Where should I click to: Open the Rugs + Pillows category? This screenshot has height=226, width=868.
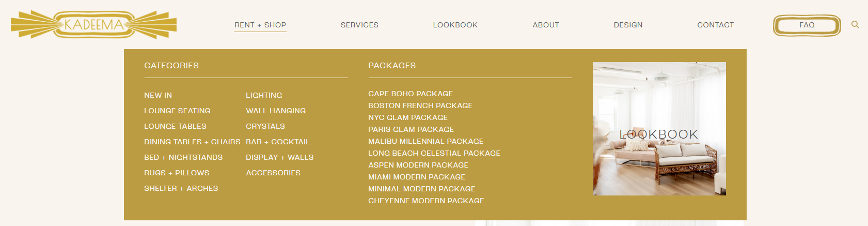tap(177, 173)
